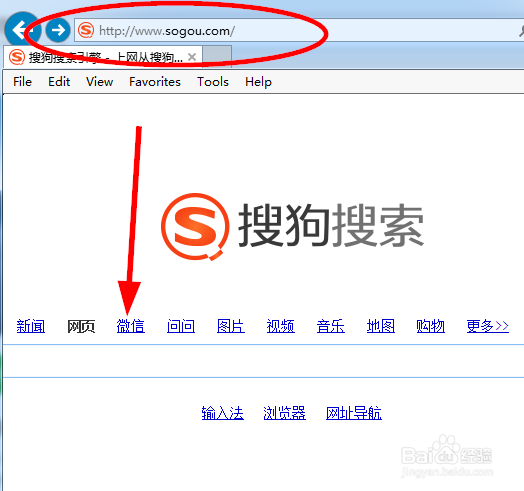This screenshot has width=524, height=491.
Task: Click the browser Back arrow button
Action: pos(22,30)
